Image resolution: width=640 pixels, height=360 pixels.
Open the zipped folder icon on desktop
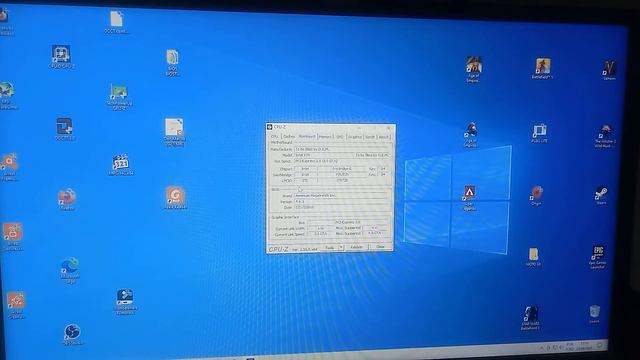click(172, 62)
